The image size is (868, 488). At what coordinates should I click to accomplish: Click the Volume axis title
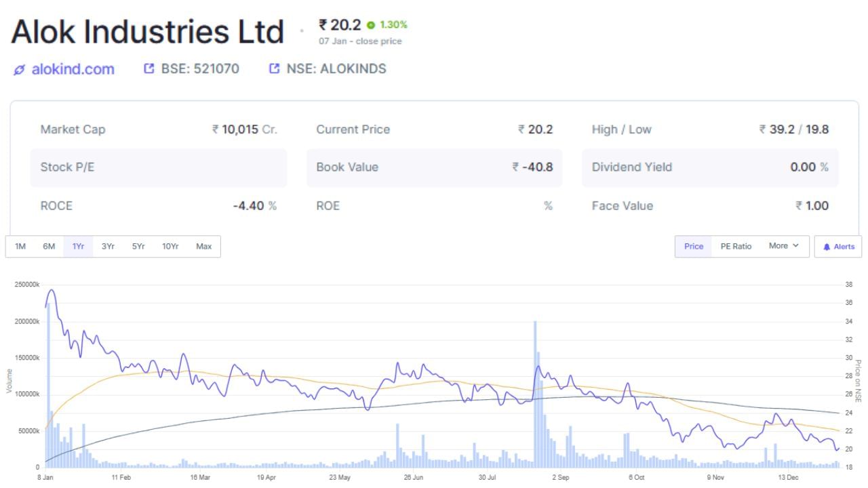pos(9,382)
